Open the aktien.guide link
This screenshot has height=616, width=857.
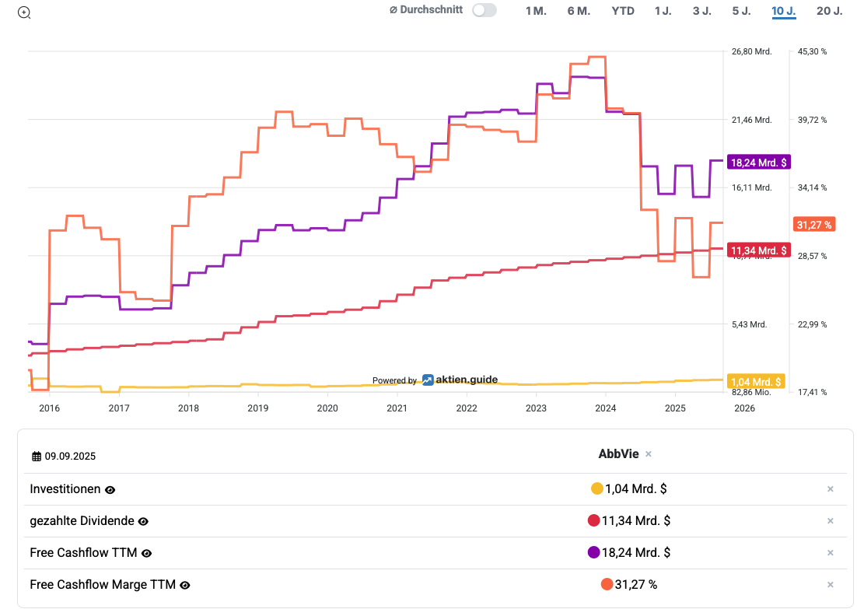tap(466, 380)
